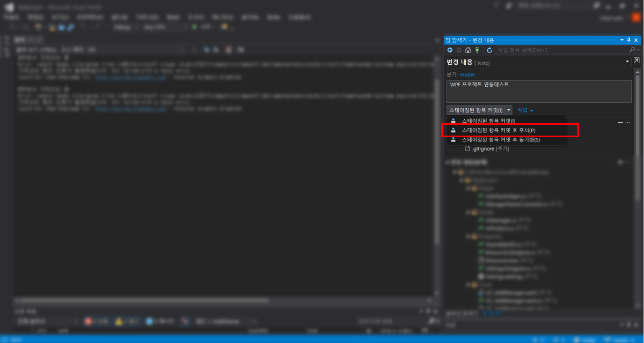Click the 스테이징된 항목 커밋(I) button
This screenshot has height=343, width=644.
tap(475, 110)
